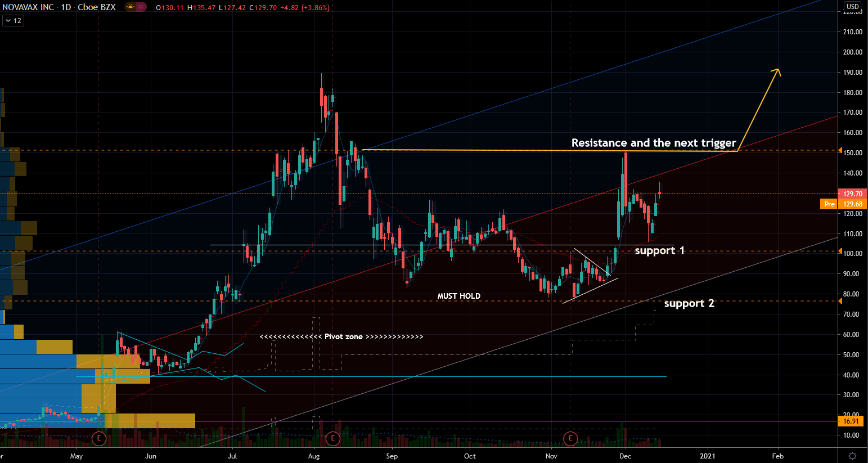The image size is (868, 463).
Task: Click the Jun label on the time axis
Action: [151, 456]
